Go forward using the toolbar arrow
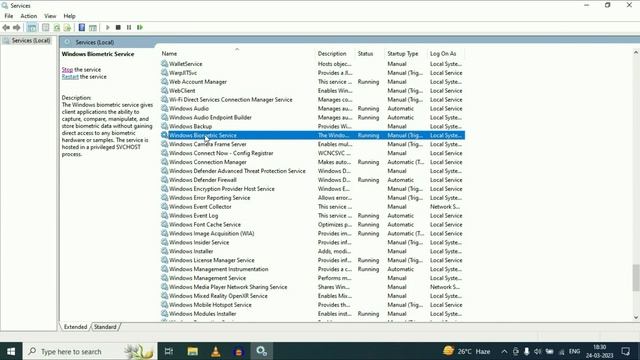This screenshot has height=360, width=640. (17, 27)
